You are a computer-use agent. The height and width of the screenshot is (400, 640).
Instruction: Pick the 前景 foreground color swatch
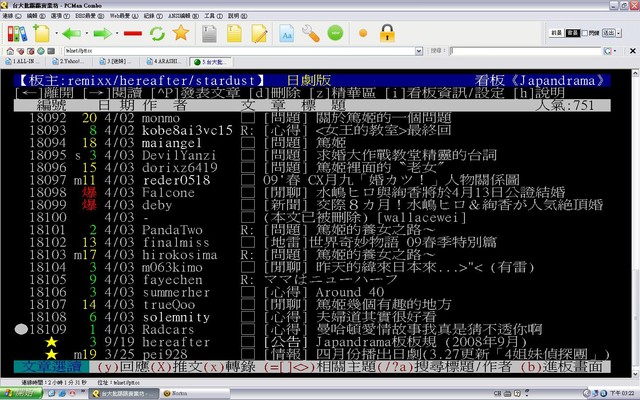click(557, 33)
